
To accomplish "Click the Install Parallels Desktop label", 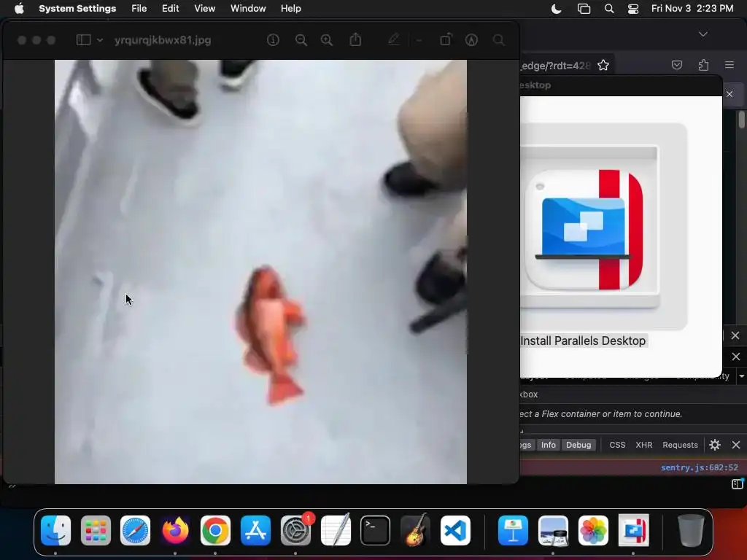I will (583, 341).
